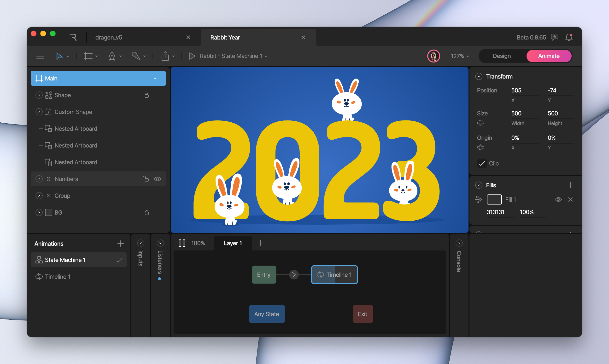609x364 pixels.
Task: Collapse the Transform section
Action: [479, 77]
